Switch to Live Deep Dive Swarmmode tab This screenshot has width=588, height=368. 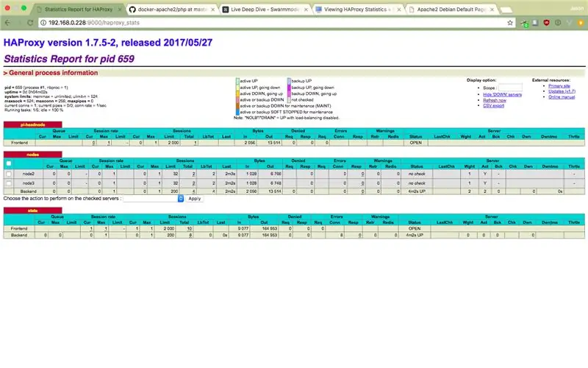pos(265,10)
